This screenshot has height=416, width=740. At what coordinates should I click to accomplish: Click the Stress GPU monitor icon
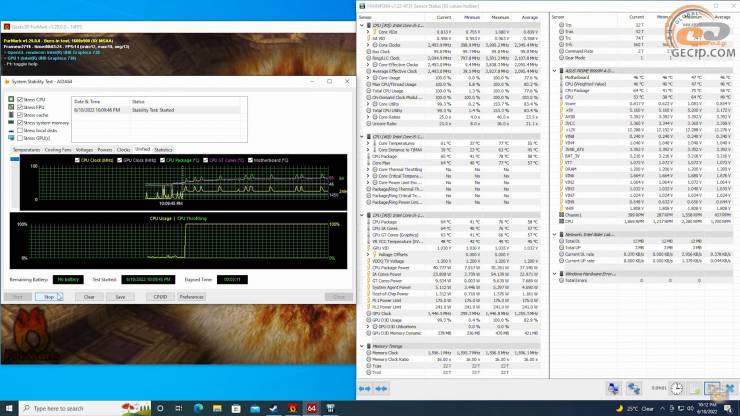click(x=11, y=138)
